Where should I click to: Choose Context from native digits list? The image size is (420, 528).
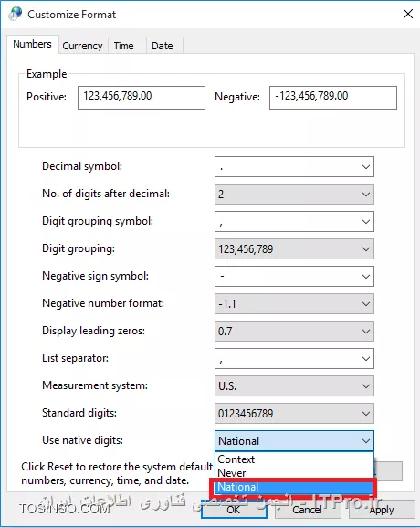294,459
